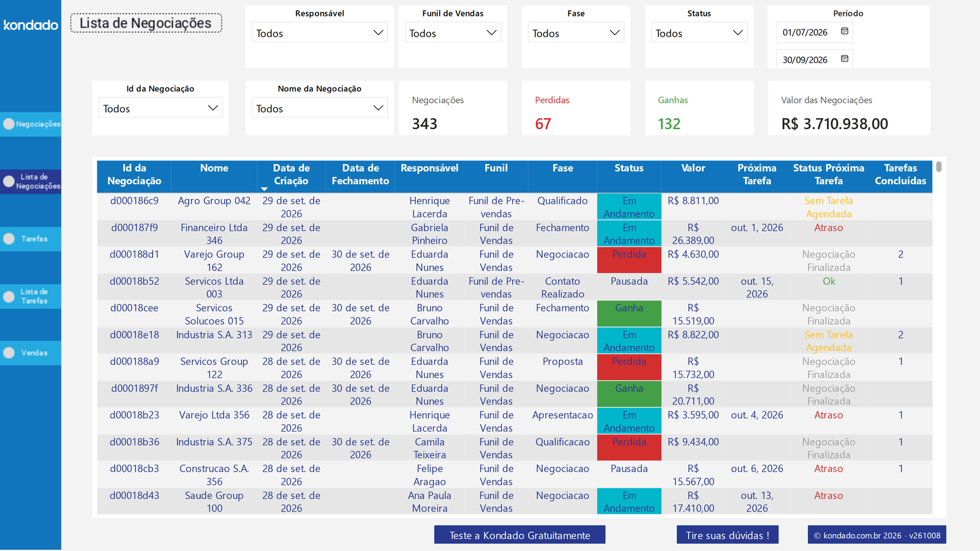Open the start date calendar picker icon
This screenshot has width=980, height=551.
point(845,31)
